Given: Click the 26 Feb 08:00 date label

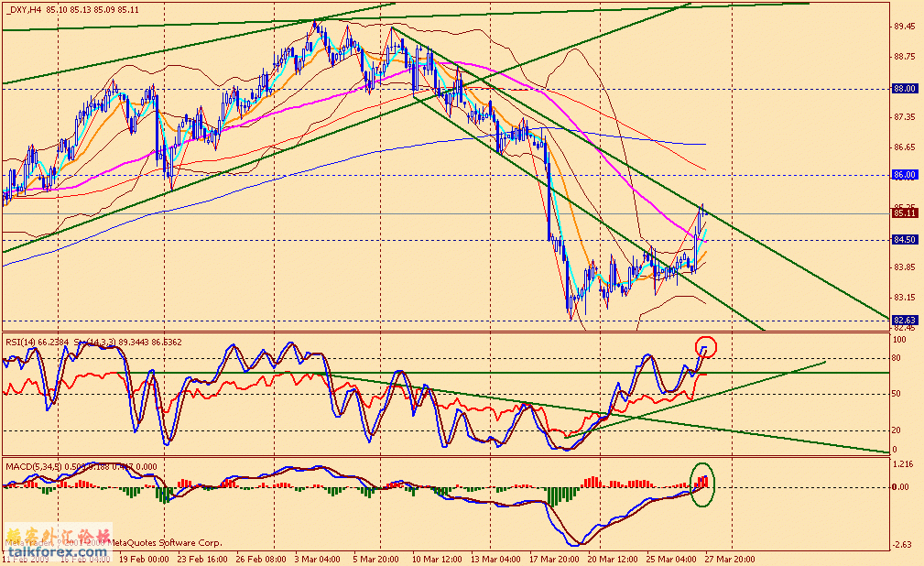Looking at the screenshot, I should (260, 559).
